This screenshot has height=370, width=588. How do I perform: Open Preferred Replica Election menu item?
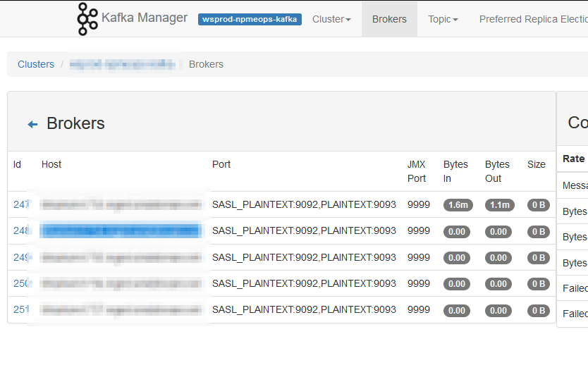click(x=533, y=19)
